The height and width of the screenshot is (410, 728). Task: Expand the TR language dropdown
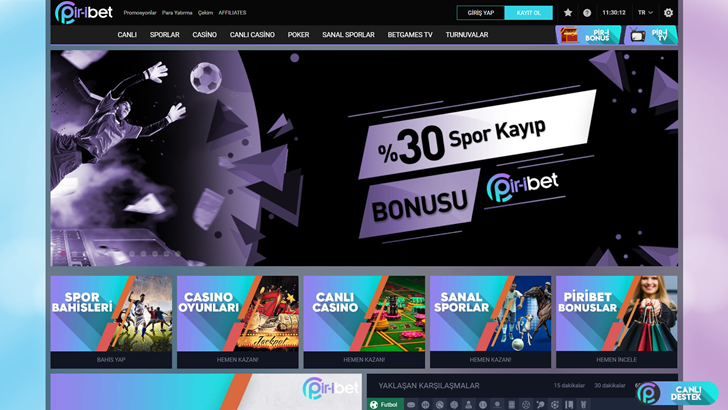pyautogui.click(x=645, y=13)
